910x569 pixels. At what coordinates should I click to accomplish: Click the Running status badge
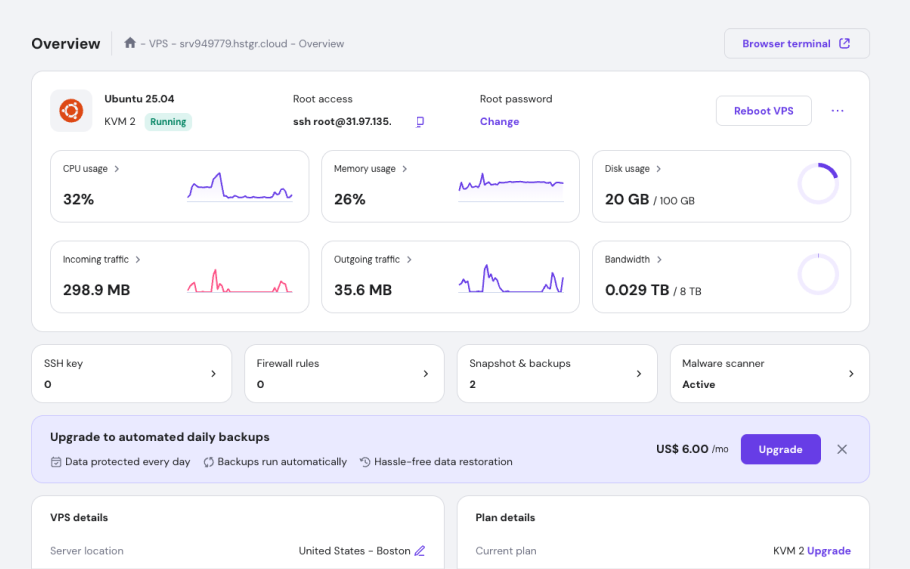pyautogui.click(x=168, y=122)
